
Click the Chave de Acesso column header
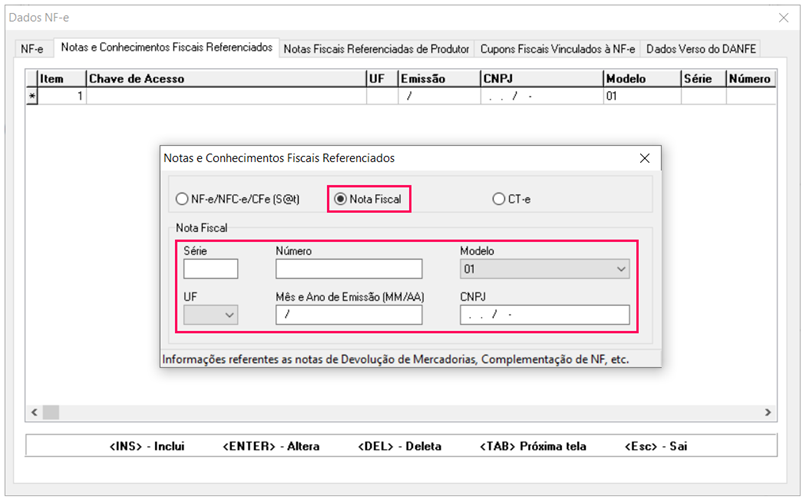pyautogui.click(x=225, y=79)
